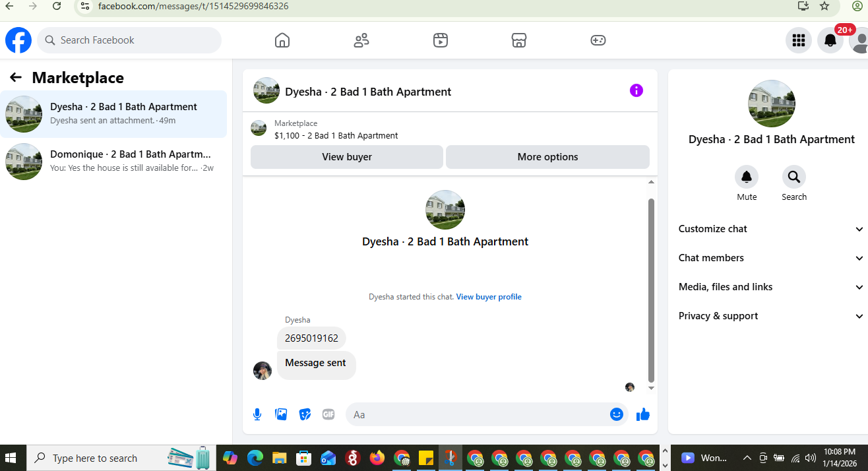Click the install app icon in address bar

pos(803,6)
